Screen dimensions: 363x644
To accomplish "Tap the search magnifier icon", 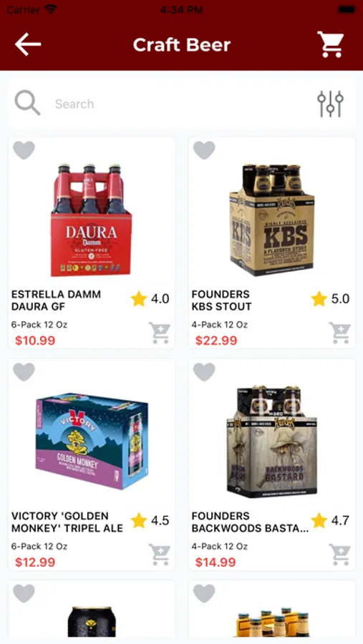I will point(27,103).
